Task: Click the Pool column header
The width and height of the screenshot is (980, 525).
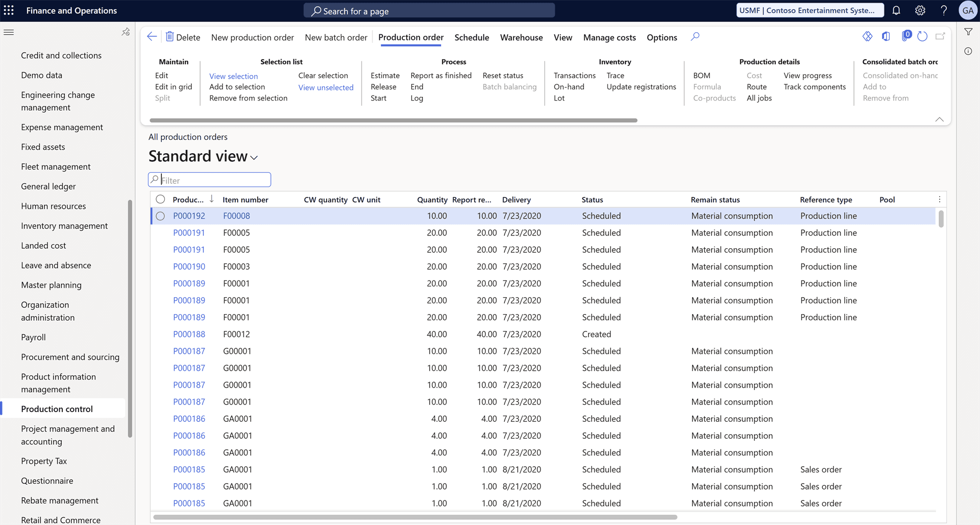Action: [x=887, y=200]
